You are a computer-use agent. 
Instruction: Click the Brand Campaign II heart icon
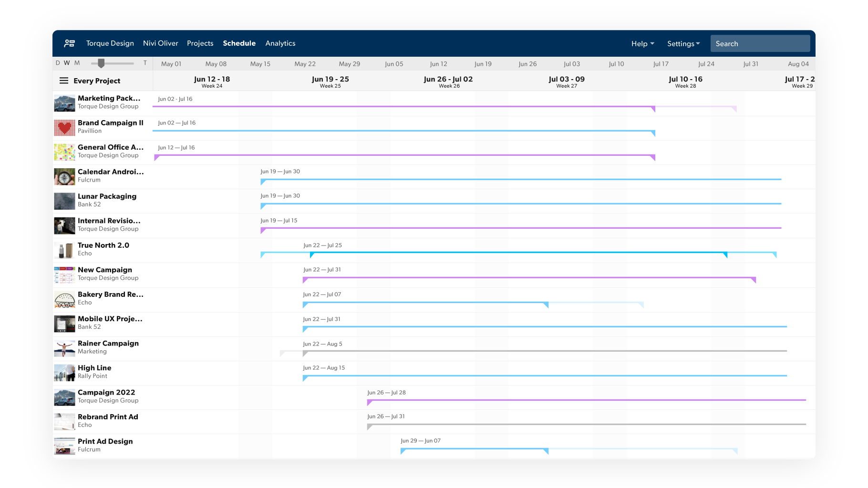point(64,127)
